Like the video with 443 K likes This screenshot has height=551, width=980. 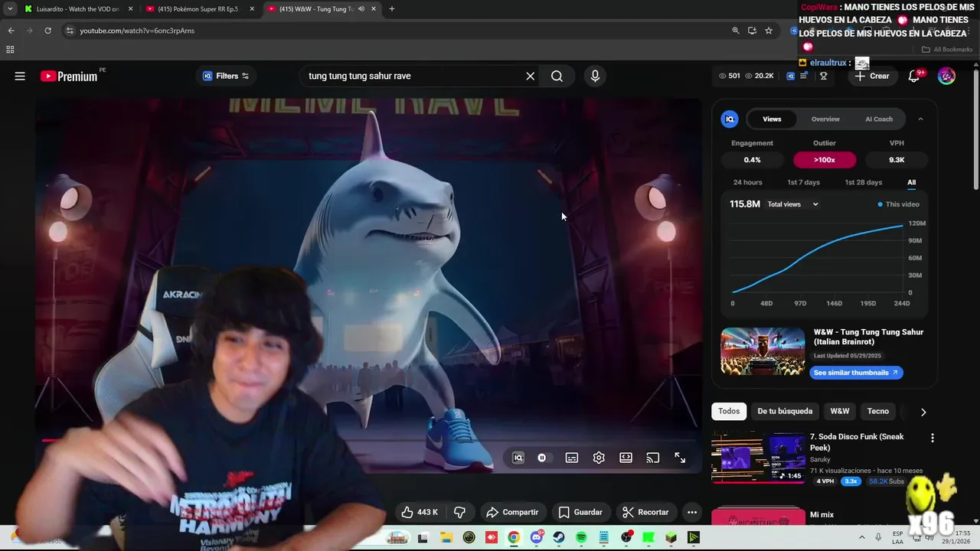coord(420,512)
